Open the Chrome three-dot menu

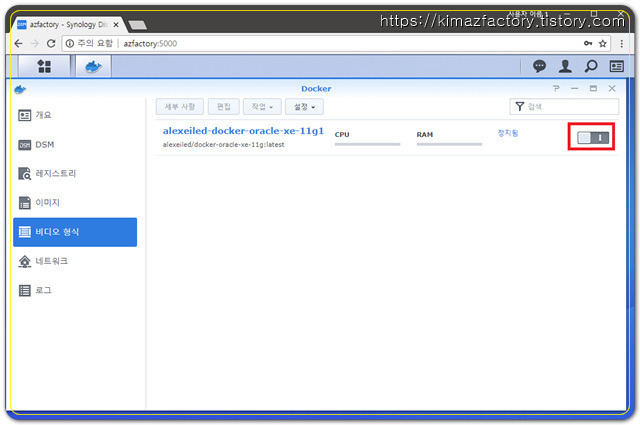coord(622,43)
